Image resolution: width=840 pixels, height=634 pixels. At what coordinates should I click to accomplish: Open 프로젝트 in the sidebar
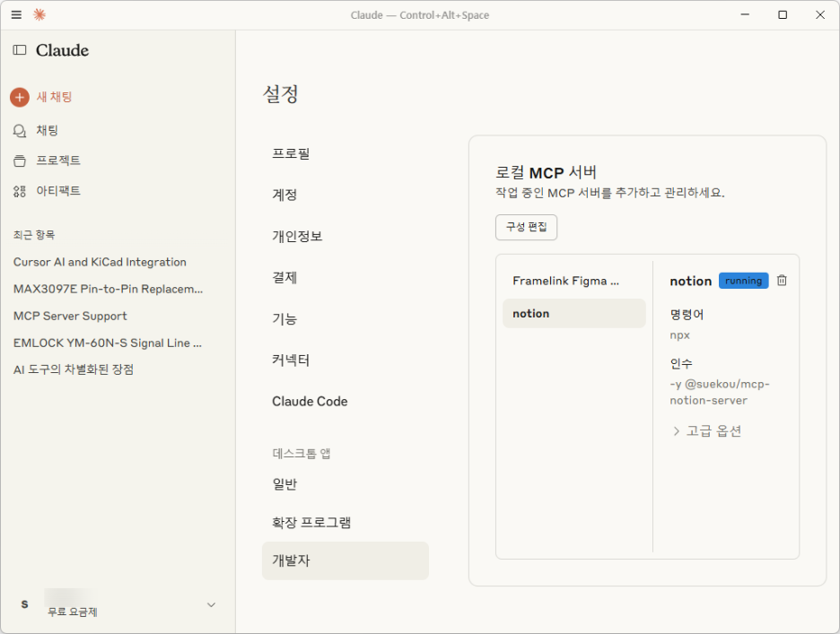click(58, 161)
